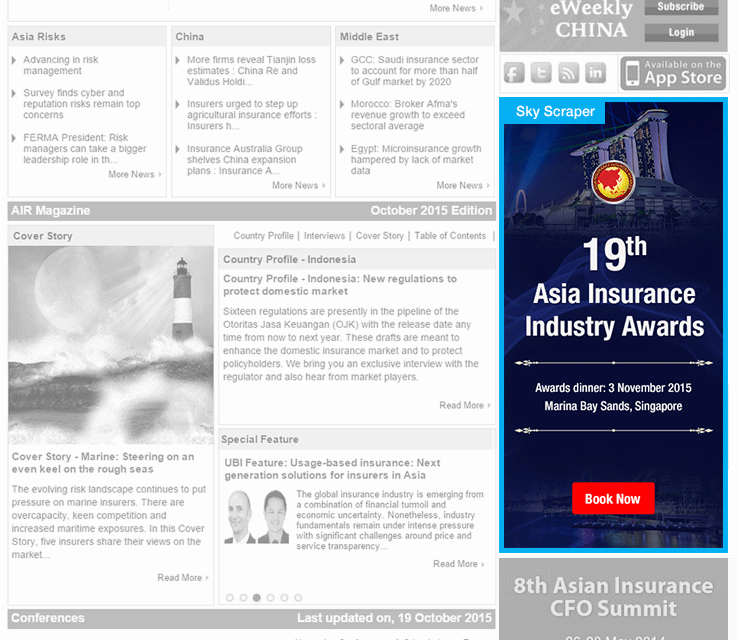Viewport: 738px width, 640px height.
Task: Open Country Profile Indonesia new regulations headline
Action: point(340,285)
